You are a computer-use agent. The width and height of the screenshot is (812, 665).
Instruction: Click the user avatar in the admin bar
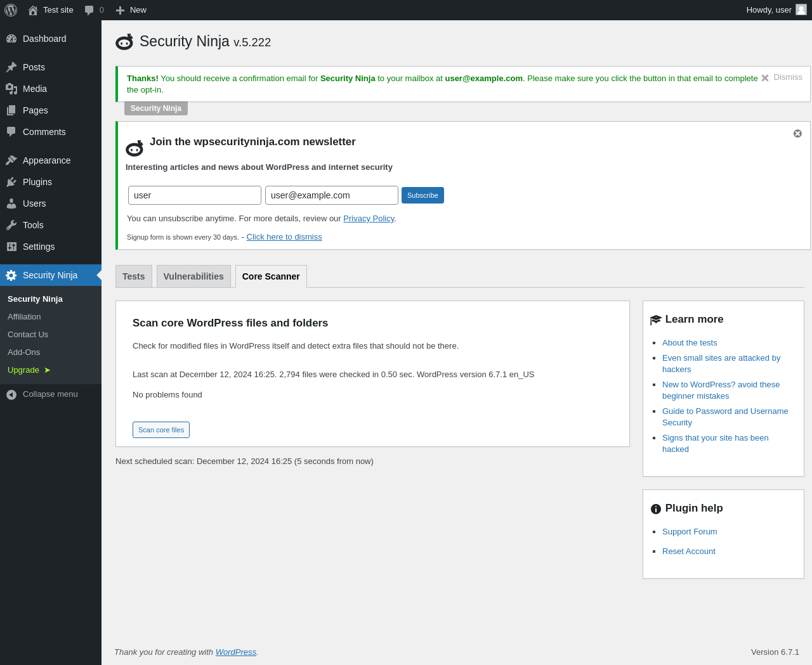[x=801, y=10]
